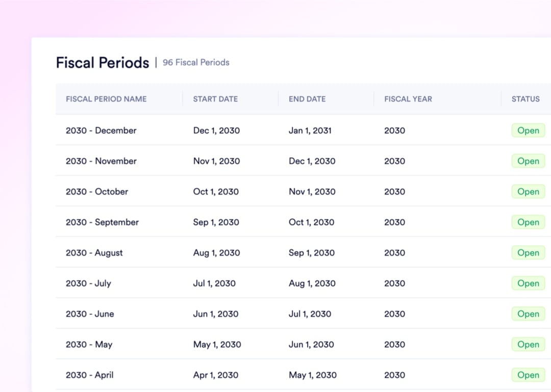Open the 2030 - December fiscal period row

(101, 130)
